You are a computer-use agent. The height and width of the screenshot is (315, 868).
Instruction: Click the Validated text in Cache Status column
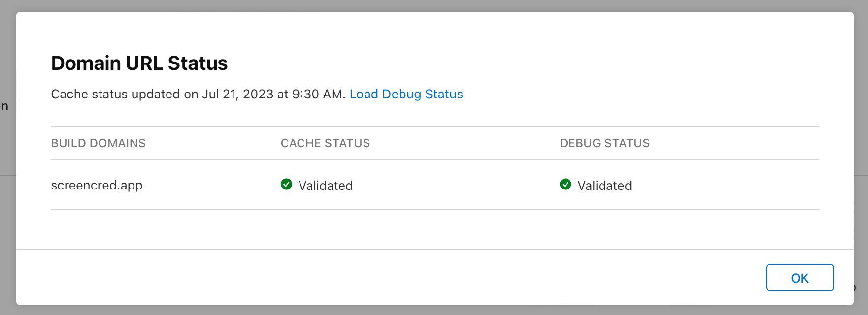pyautogui.click(x=326, y=186)
